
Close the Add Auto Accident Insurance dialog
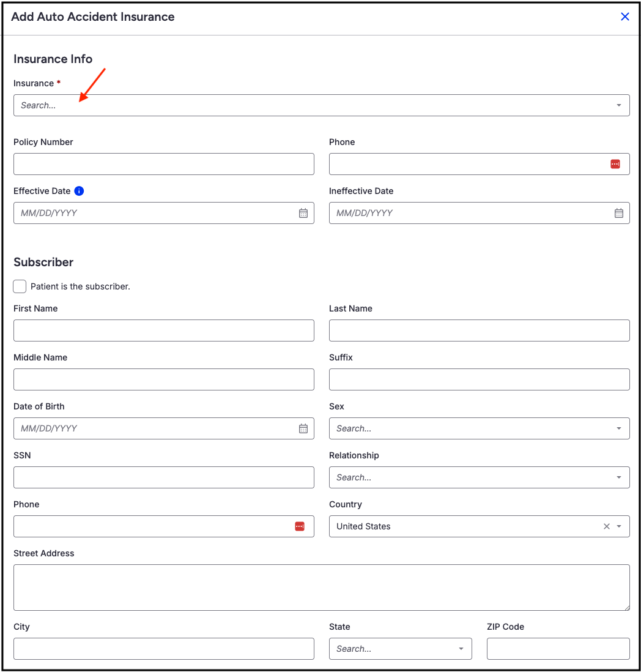click(x=625, y=17)
